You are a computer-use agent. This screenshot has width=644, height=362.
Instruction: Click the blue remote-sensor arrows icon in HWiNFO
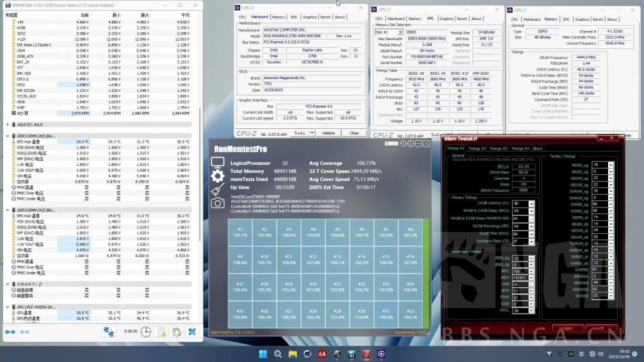(108, 331)
